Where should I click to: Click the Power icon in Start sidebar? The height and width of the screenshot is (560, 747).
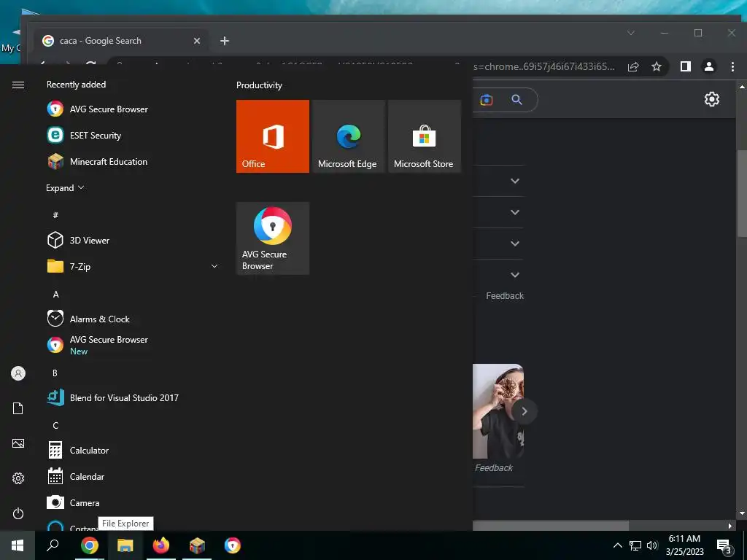pyautogui.click(x=18, y=513)
